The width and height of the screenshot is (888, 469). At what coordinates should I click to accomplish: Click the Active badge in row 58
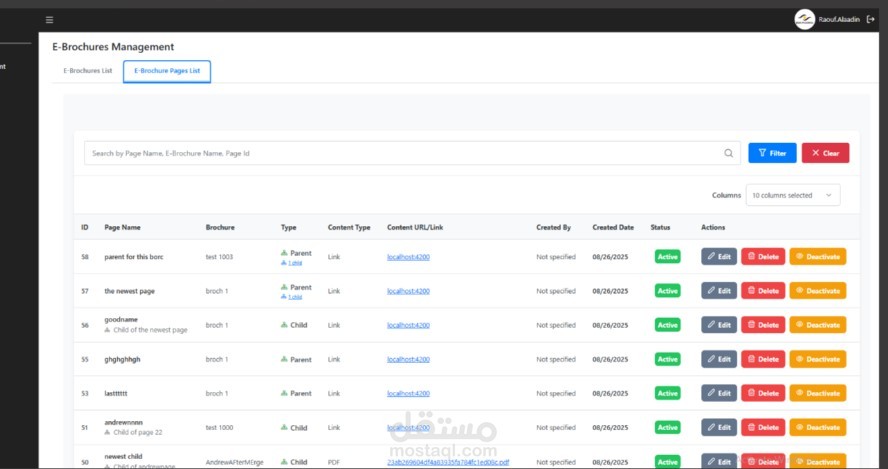click(x=668, y=257)
